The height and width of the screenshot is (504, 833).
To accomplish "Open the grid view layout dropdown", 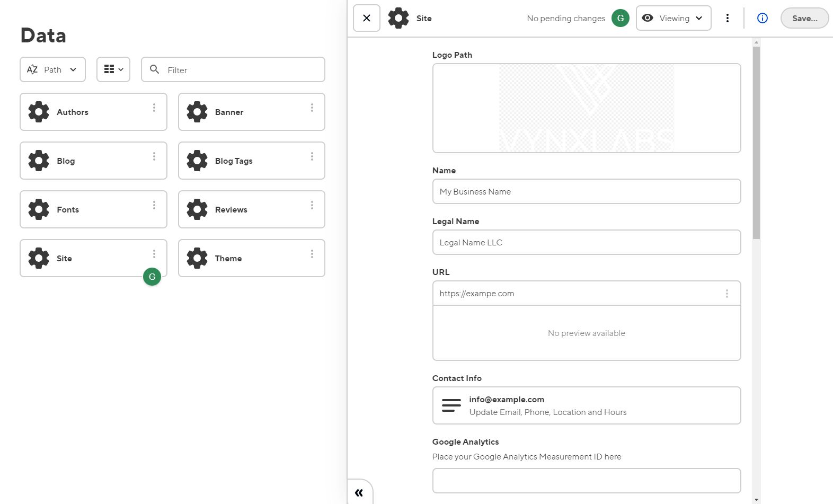I will (x=113, y=69).
